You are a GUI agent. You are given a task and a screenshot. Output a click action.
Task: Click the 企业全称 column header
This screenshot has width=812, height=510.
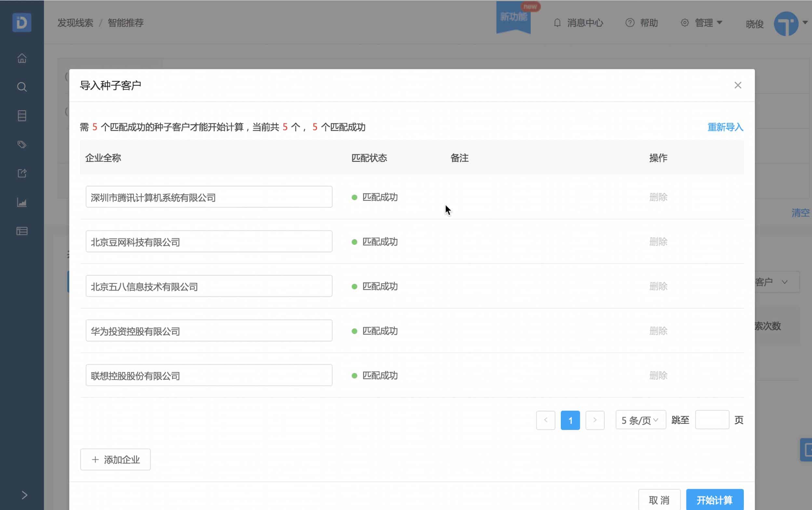pos(103,158)
